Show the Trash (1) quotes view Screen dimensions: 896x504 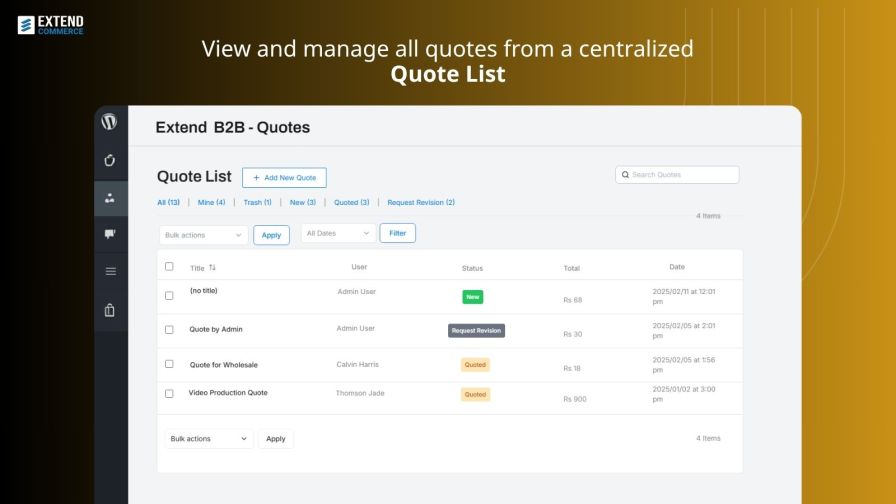(257, 202)
